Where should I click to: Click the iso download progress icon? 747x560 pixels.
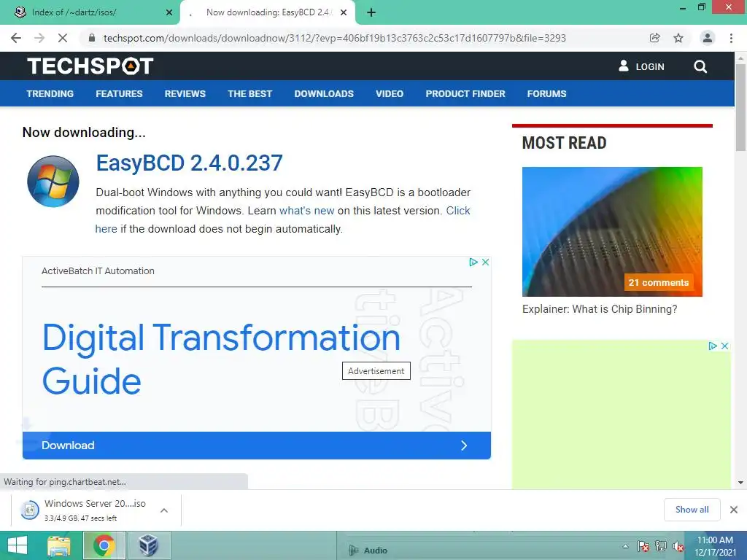point(29,510)
